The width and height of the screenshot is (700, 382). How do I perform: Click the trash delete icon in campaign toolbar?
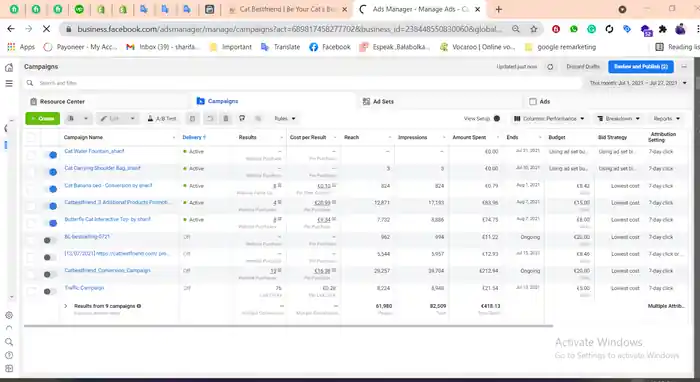pyautogui.click(x=226, y=118)
